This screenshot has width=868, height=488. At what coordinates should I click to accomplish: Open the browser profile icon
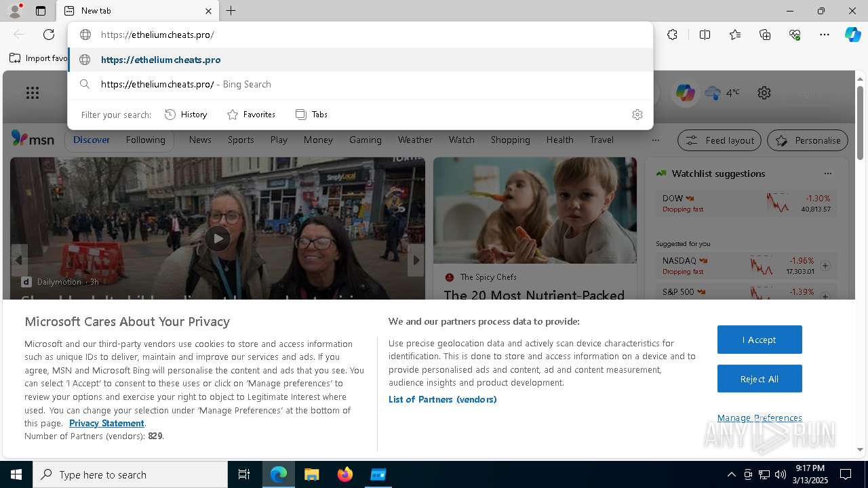tap(15, 11)
